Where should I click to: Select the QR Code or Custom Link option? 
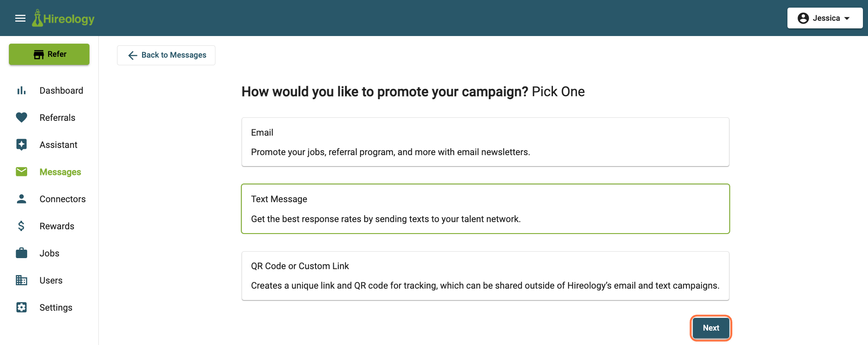click(485, 276)
